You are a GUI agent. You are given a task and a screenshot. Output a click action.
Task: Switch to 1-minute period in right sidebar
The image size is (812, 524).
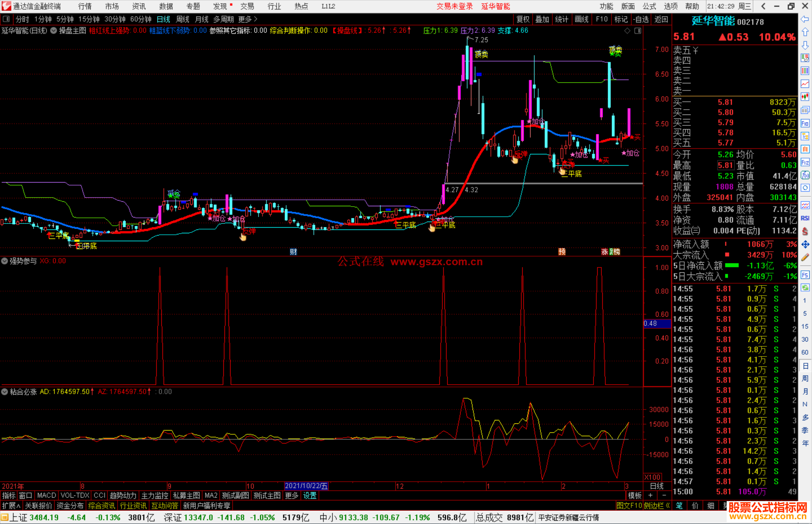(x=805, y=301)
